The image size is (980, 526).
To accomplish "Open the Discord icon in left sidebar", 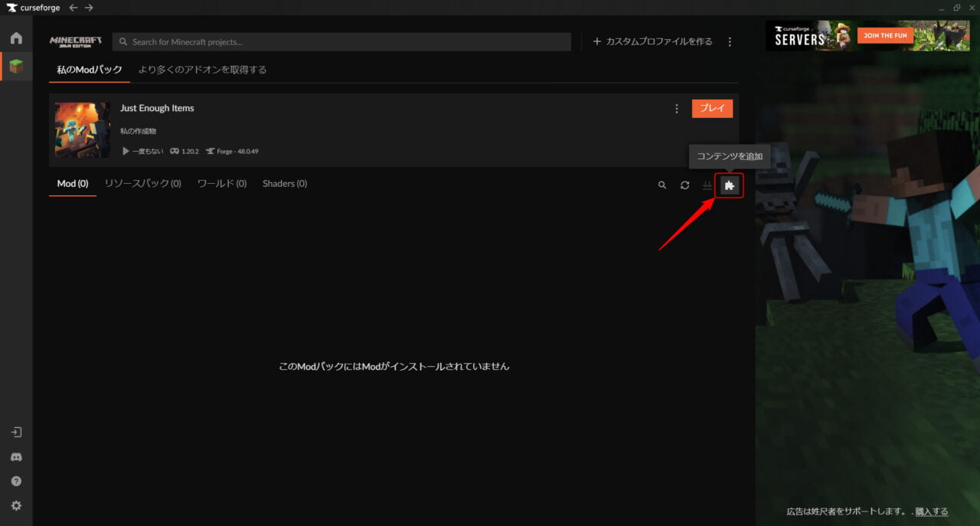I will pyautogui.click(x=16, y=456).
